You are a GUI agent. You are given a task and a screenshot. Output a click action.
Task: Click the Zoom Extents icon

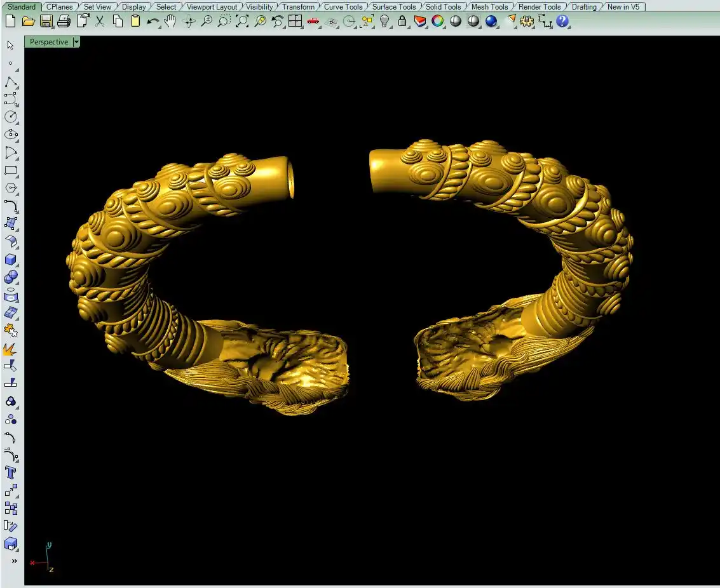coord(242,21)
